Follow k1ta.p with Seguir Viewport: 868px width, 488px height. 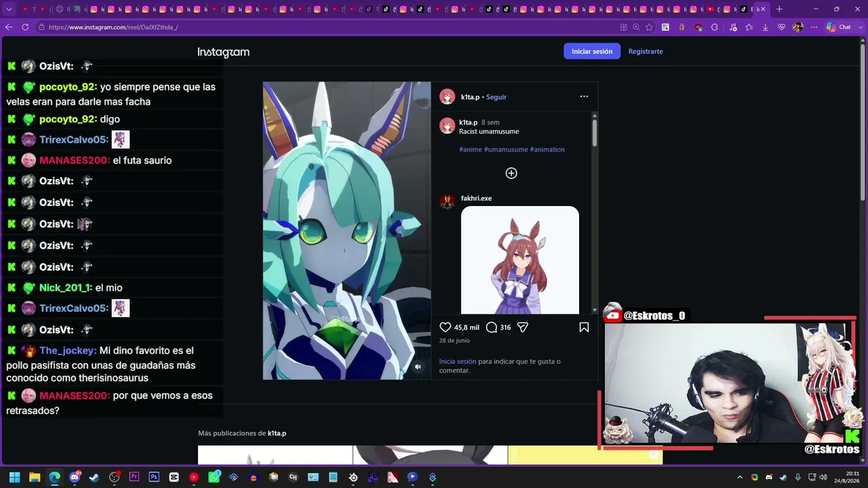pos(496,97)
